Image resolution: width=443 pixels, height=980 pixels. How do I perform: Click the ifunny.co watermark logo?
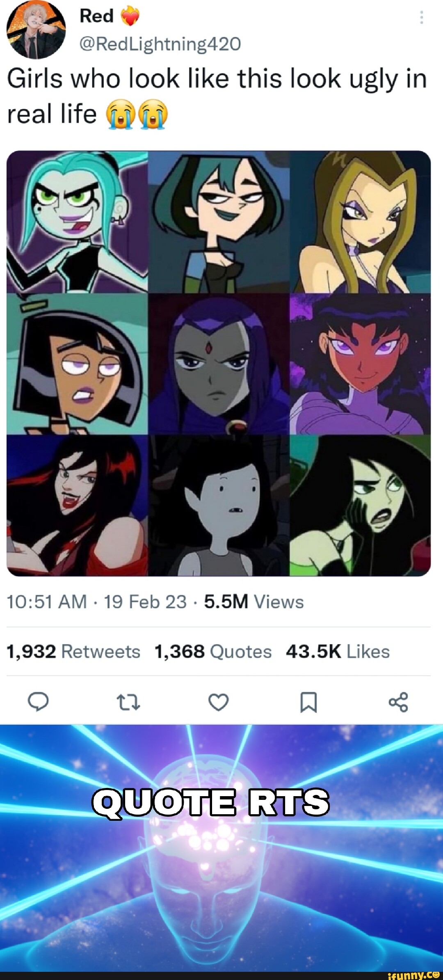click(x=413, y=974)
